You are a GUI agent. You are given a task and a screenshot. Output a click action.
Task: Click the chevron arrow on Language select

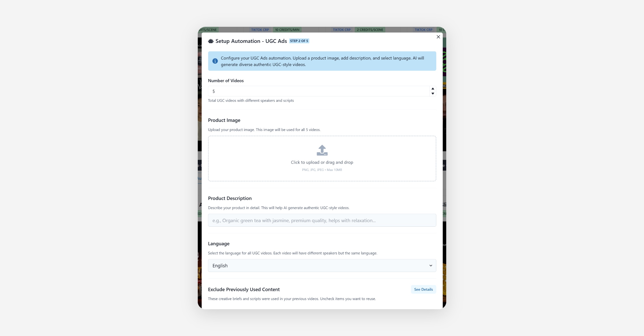[x=431, y=266]
